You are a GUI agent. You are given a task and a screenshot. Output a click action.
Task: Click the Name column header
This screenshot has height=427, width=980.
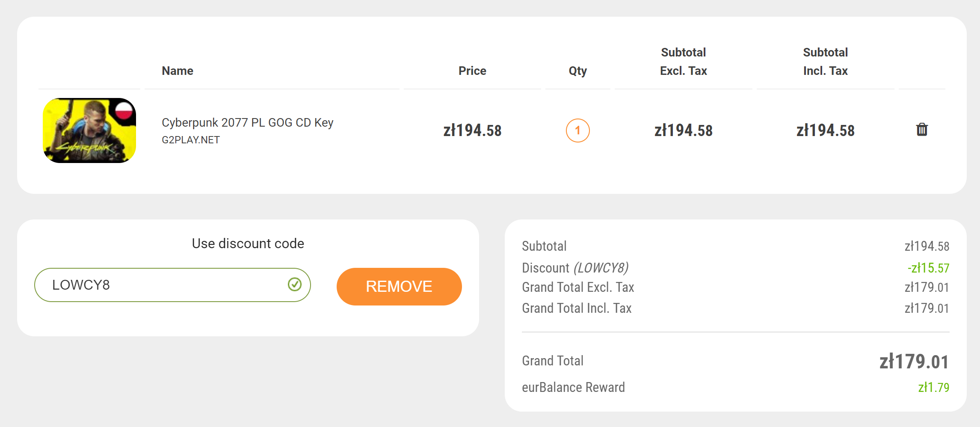pos(178,71)
